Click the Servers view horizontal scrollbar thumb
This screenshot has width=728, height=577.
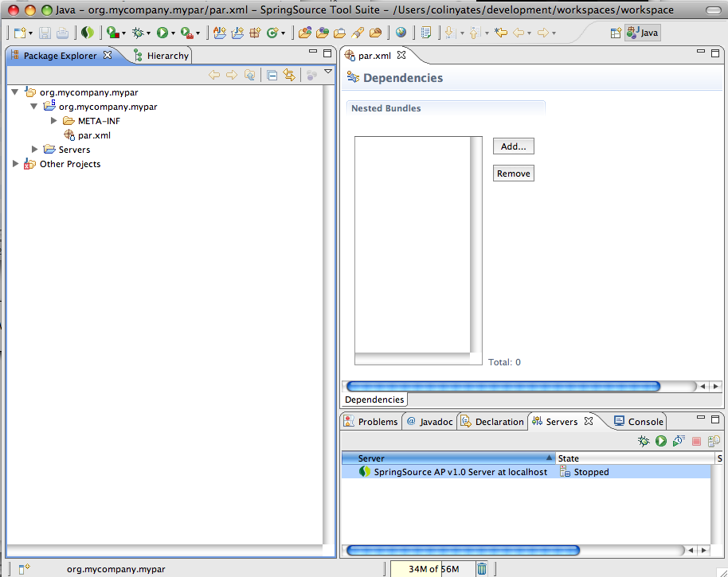coord(463,551)
